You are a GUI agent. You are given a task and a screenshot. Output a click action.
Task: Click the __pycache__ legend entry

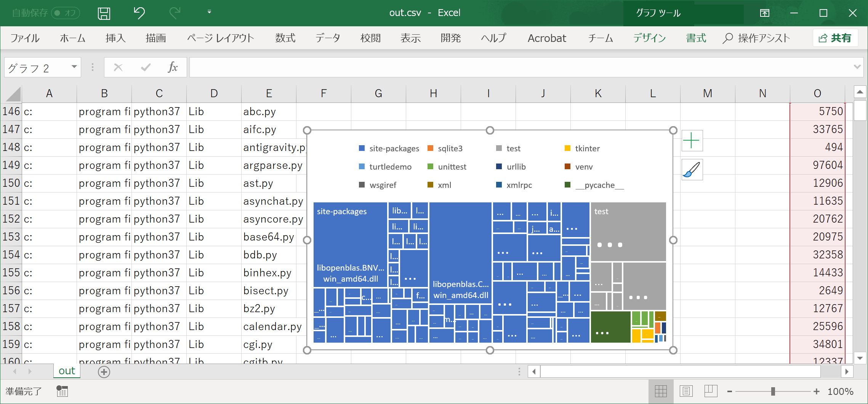594,185
